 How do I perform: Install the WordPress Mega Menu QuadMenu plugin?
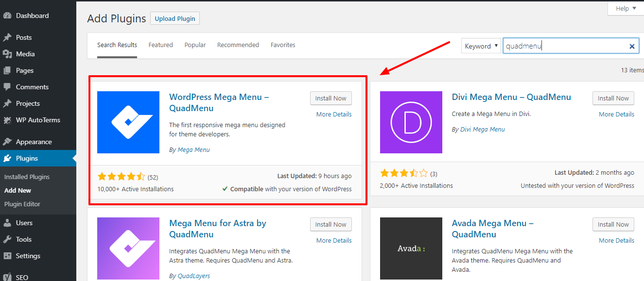coord(331,98)
